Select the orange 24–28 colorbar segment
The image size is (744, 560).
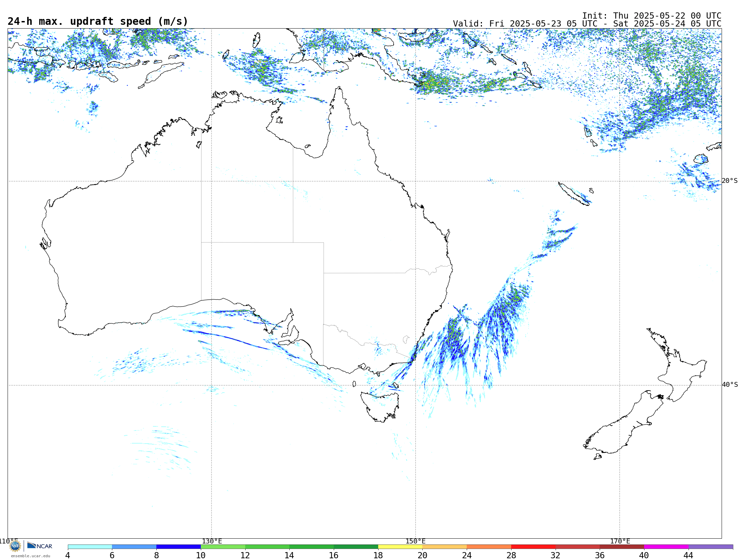click(x=489, y=547)
